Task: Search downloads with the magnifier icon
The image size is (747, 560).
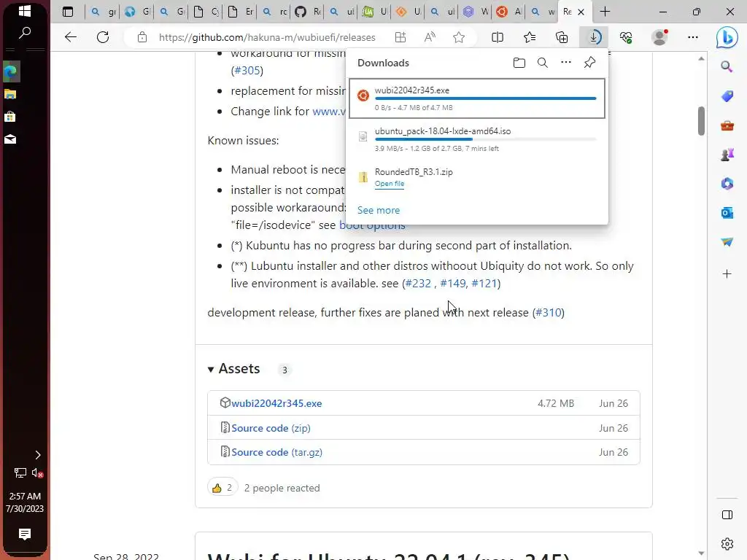Action: point(543,63)
